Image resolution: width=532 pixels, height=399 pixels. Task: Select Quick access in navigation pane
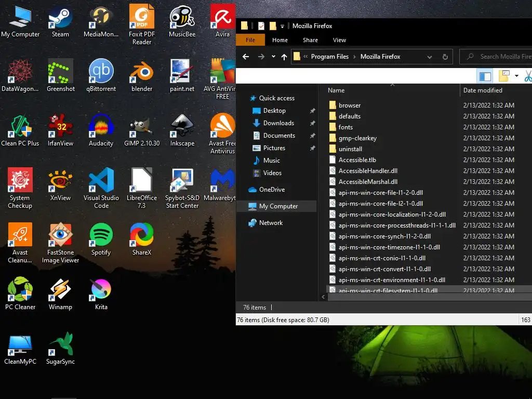(276, 98)
